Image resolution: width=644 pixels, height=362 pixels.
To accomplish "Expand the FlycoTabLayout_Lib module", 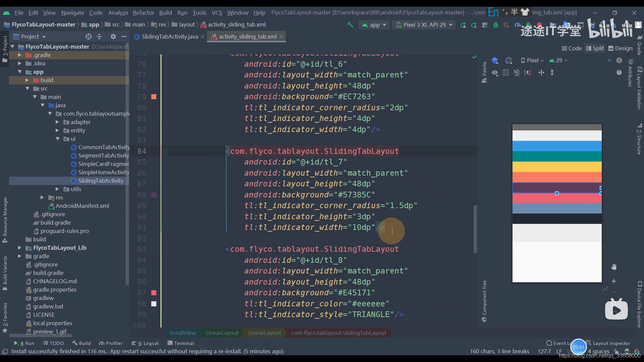I will coord(19,248).
